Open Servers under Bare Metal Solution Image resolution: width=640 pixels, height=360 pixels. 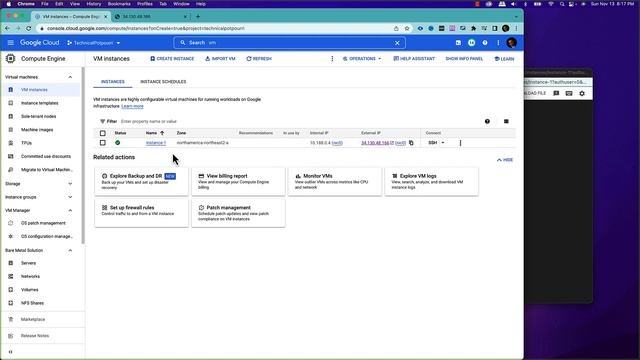tap(28, 263)
